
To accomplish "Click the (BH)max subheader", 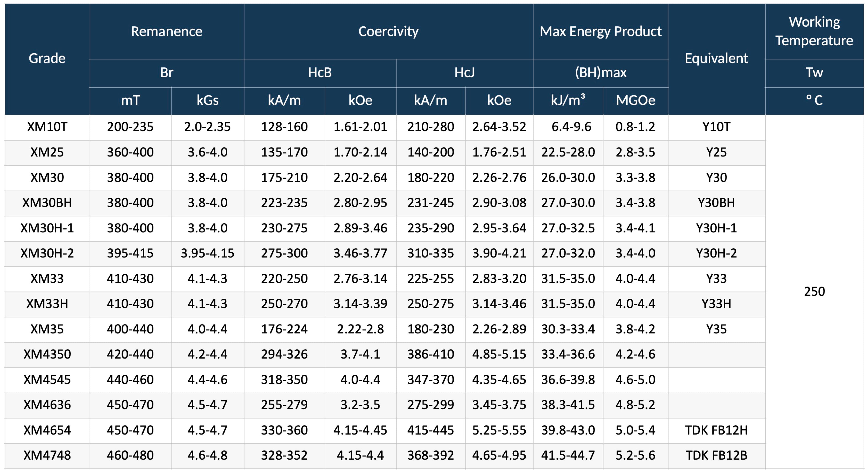I will click(600, 72).
